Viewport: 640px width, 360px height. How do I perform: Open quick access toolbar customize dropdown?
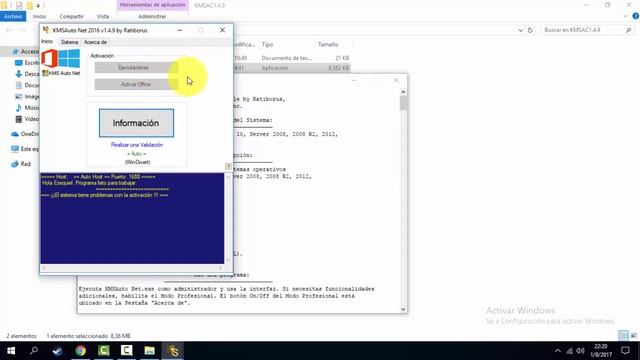coord(38,6)
